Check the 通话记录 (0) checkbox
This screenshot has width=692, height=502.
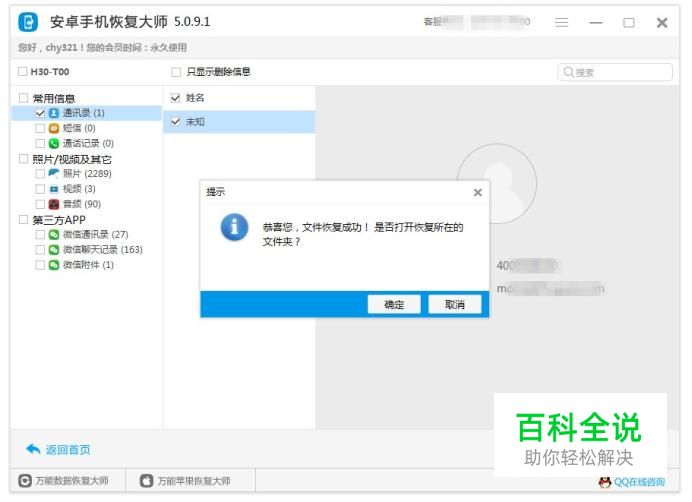point(40,143)
